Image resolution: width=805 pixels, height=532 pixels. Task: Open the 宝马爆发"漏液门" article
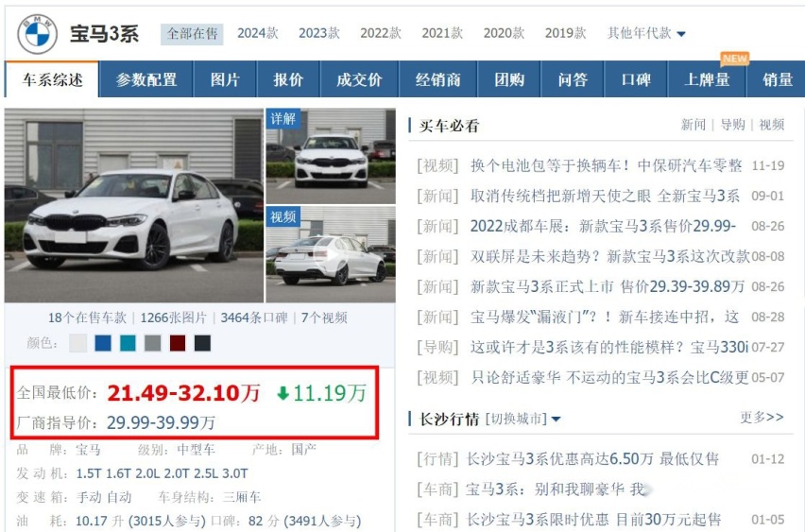point(605,317)
